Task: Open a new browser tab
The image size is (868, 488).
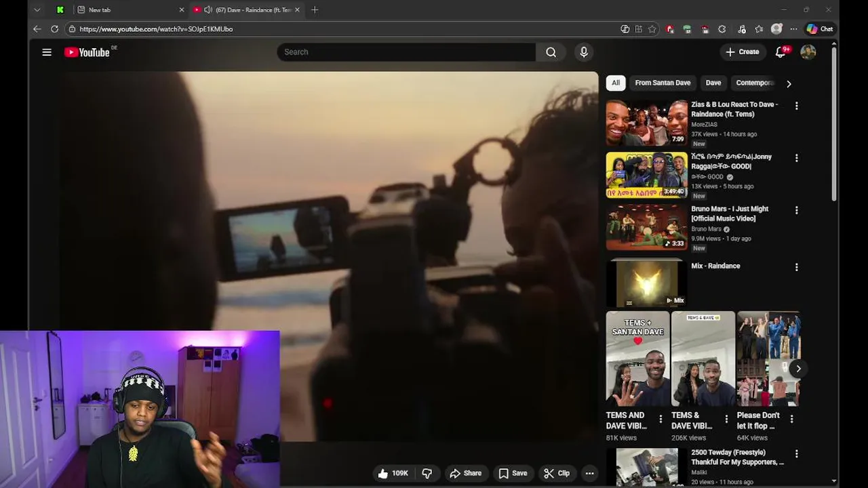Action: (314, 10)
